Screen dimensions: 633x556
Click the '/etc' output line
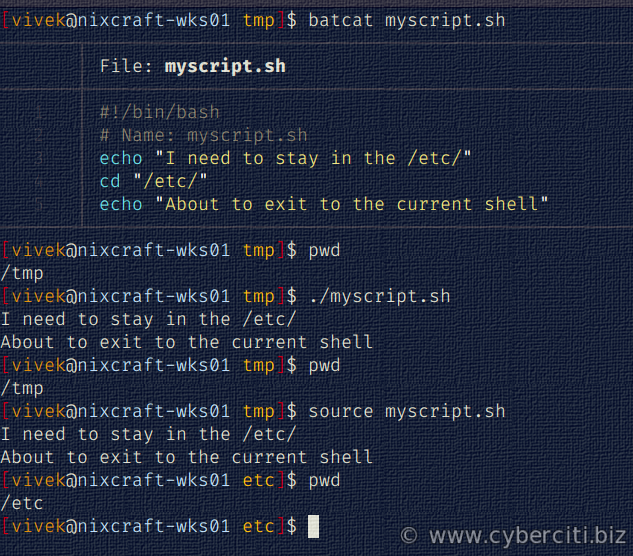(22, 504)
